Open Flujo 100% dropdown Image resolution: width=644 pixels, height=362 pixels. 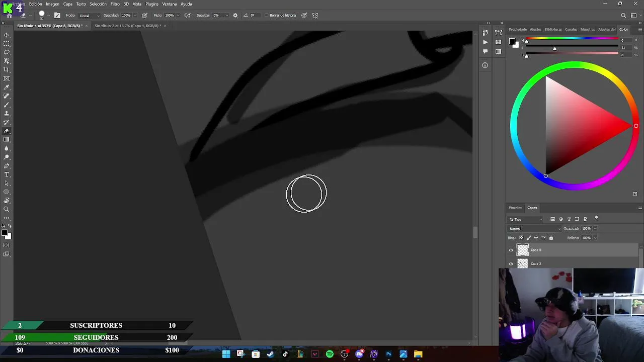click(178, 16)
